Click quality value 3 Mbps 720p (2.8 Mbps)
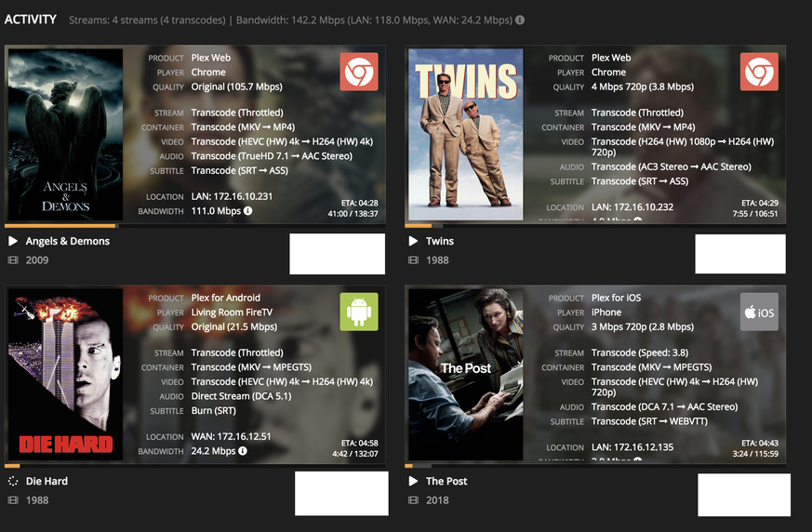This screenshot has height=532, width=812. (643, 326)
